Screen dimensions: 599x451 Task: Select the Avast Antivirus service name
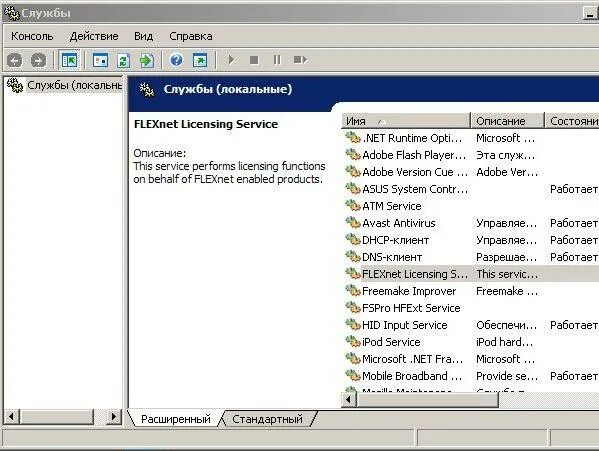[x=399, y=223]
